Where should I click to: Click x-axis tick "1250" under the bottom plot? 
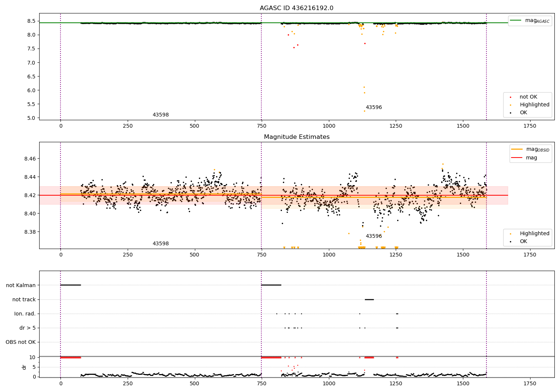(396, 384)
